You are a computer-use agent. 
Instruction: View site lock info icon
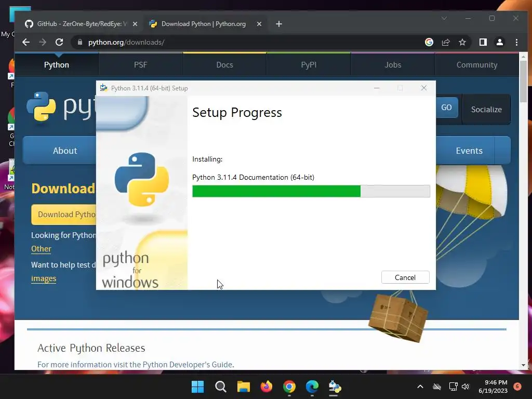click(79, 42)
